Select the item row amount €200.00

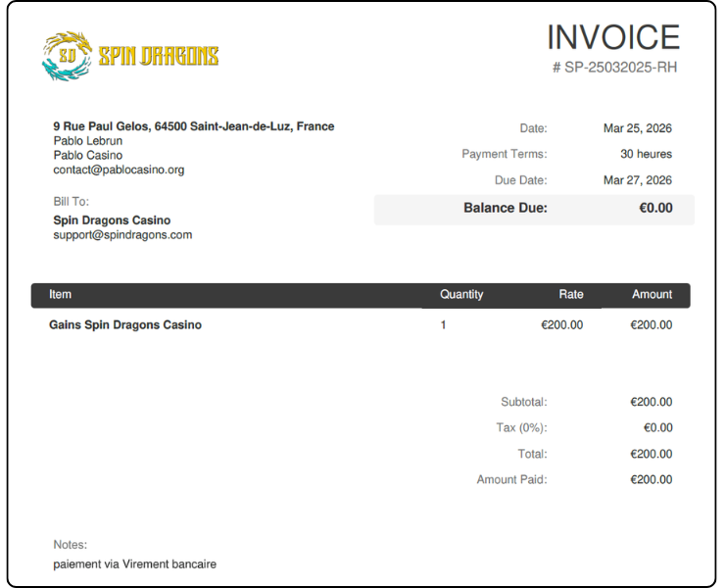pyautogui.click(x=651, y=325)
